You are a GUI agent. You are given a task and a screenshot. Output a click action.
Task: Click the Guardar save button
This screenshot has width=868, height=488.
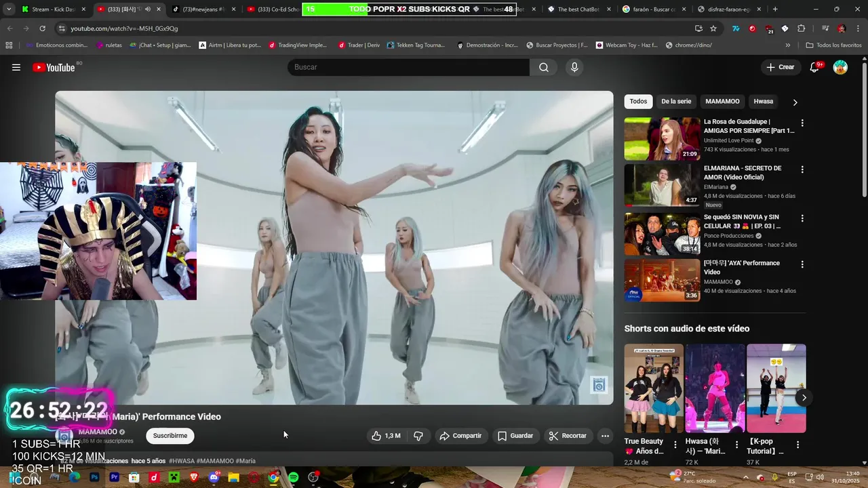click(x=515, y=436)
